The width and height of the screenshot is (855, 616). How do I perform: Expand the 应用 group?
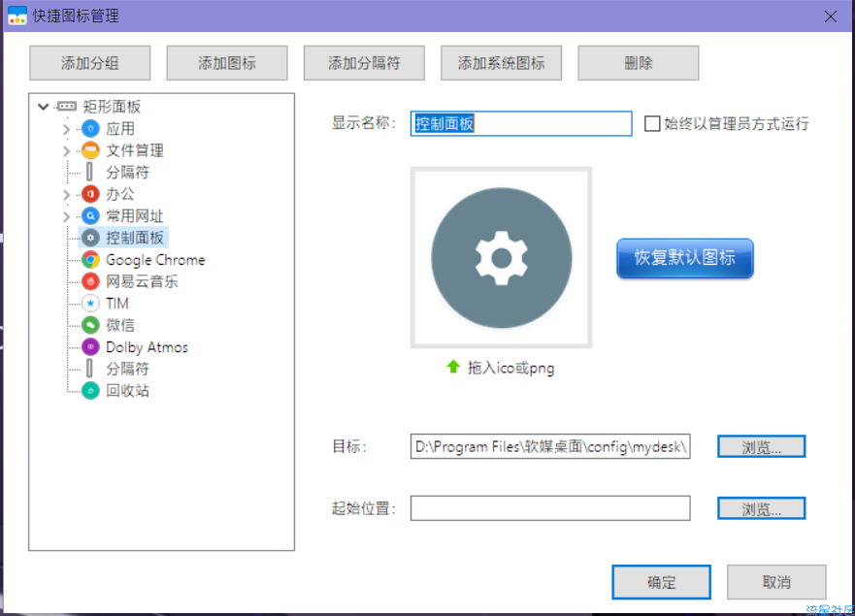pyautogui.click(x=67, y=129)
